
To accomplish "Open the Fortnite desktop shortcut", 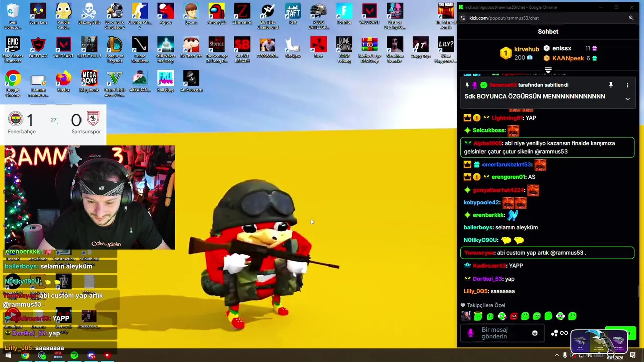I will point(344,14).
